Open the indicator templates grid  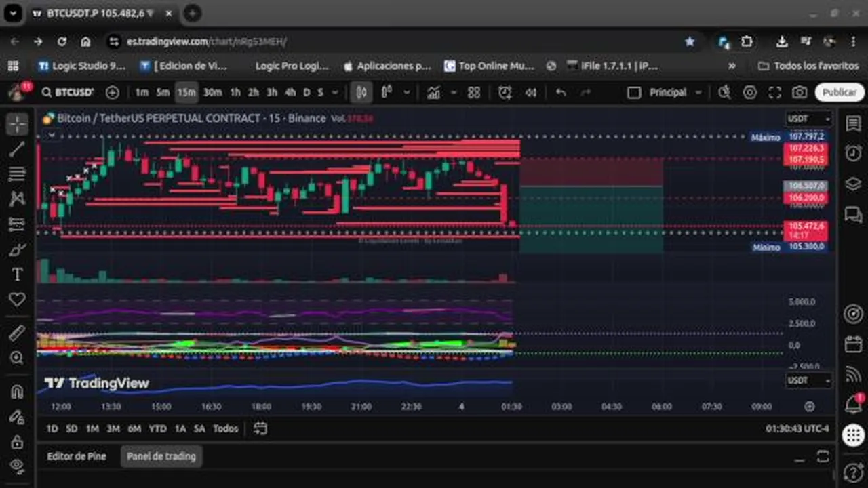click(474, 92)
